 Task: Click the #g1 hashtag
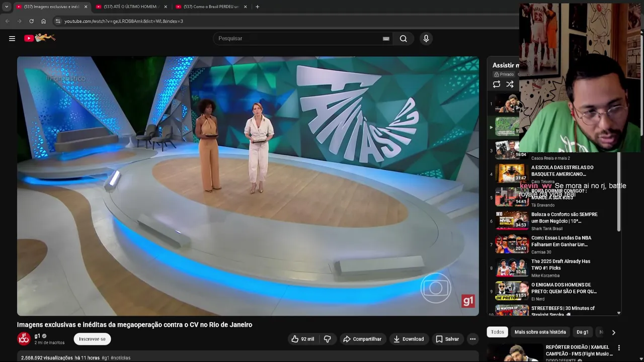click(x=105, y=358)
